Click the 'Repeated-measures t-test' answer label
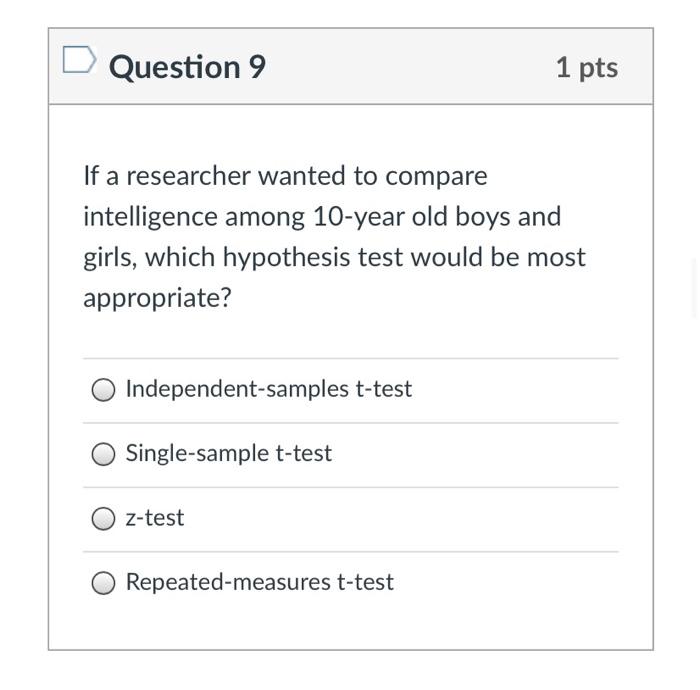Screen dimensions: 700x690 tap(259, 582)
